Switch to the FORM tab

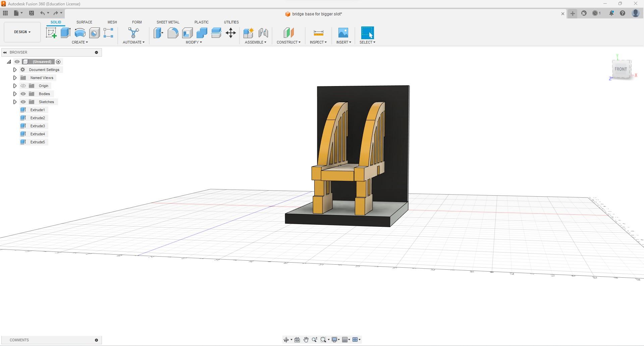point(137,22)
